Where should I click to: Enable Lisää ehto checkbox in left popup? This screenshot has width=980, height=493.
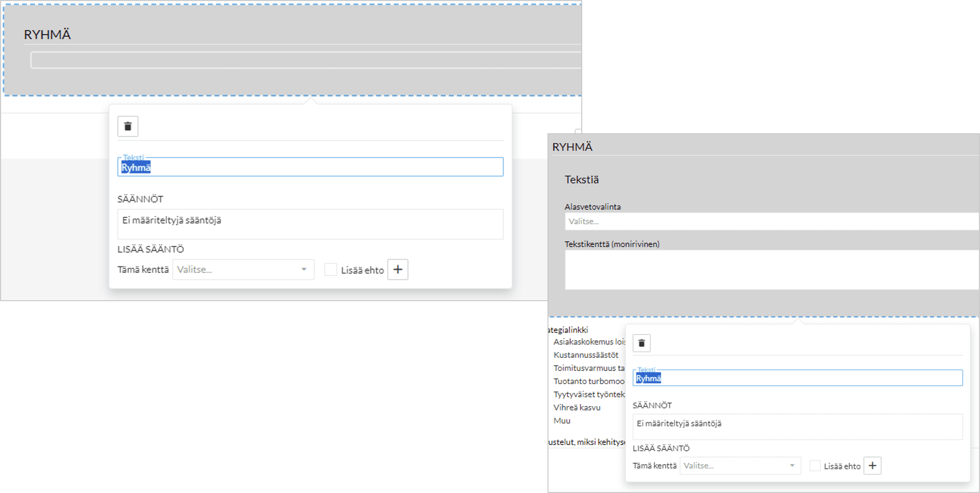[330, 270]
